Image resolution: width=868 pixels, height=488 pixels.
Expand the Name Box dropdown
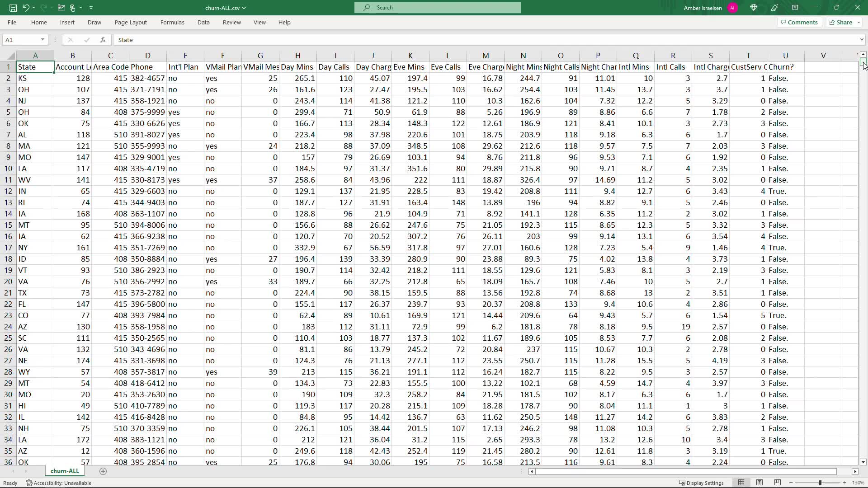tap(42, 40)
